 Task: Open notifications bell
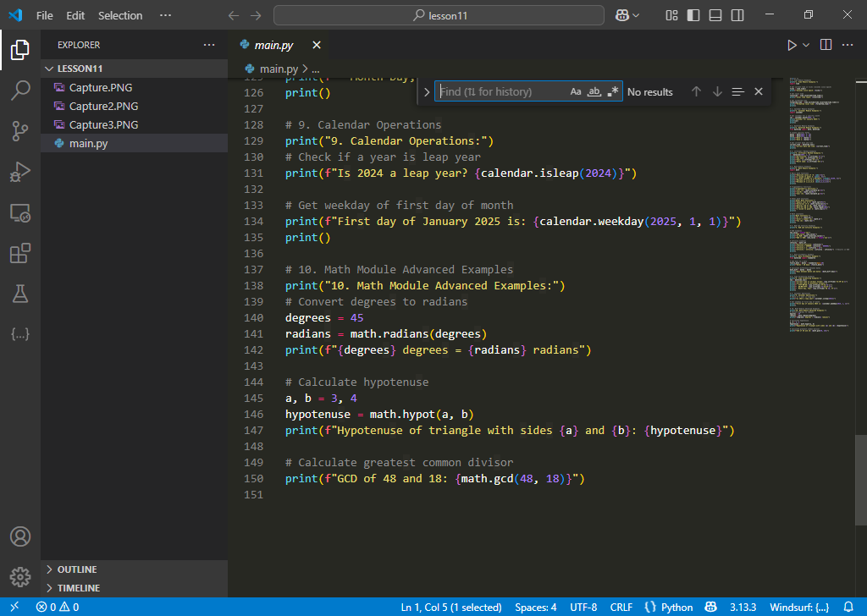tap(848, 607)
